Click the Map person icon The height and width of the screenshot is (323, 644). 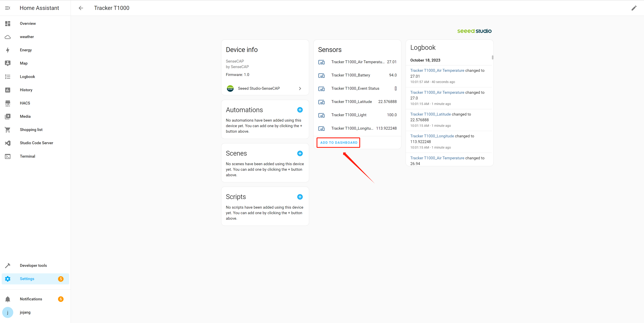pos(8,63)
